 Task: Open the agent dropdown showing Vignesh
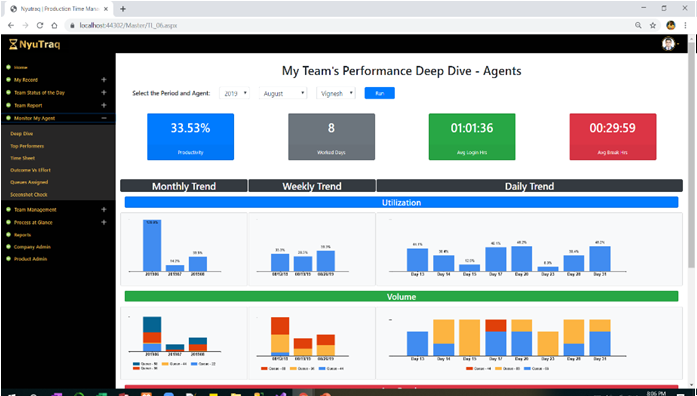[336, 93]
